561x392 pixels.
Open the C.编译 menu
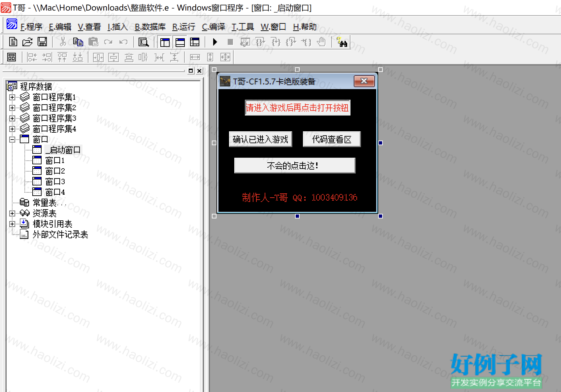tap(214, 27)
